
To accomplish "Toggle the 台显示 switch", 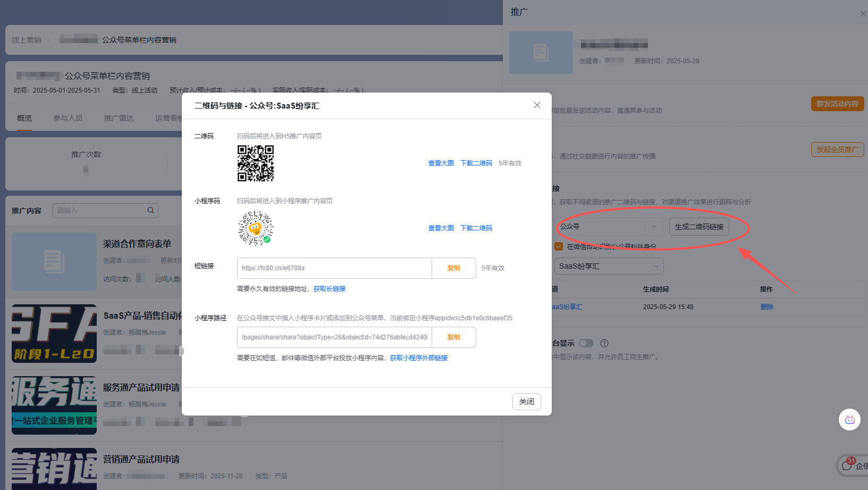I will [586, 343].
